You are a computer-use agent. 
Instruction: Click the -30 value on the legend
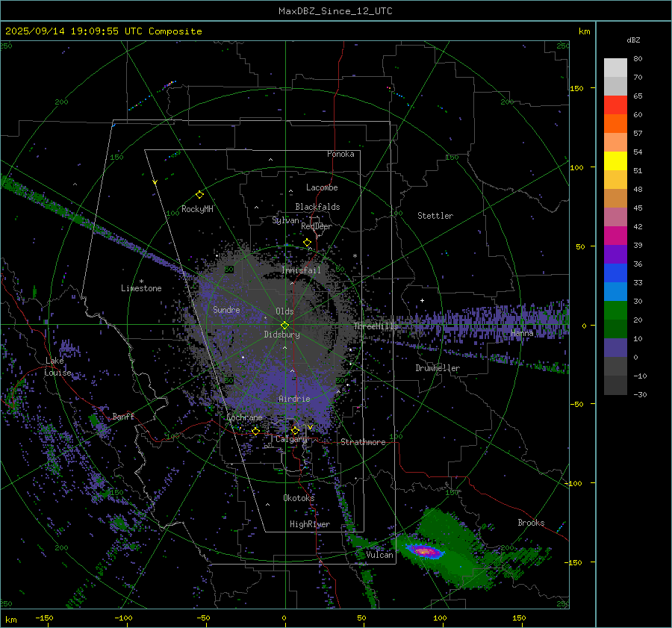click(x=641, y=394)
